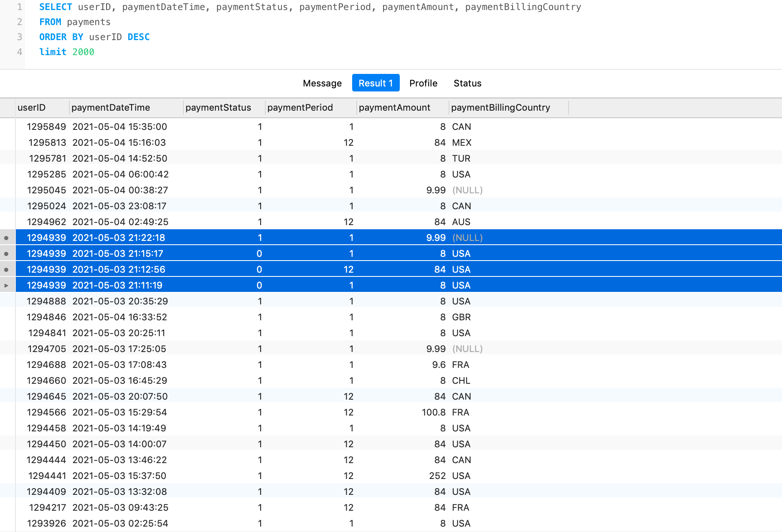
Task: Click the ORDER BY userID DESC line
Action: pos(94,37)
